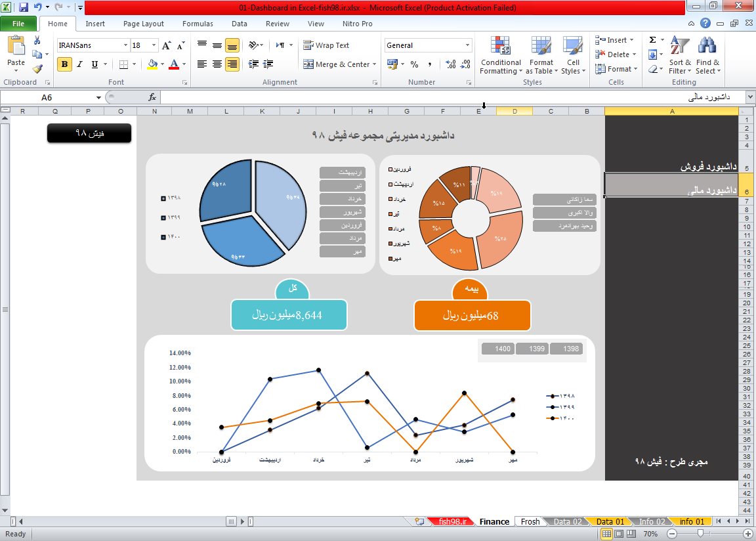This screenshot has width=756, height=541.
Task: Expand the font name dropdown IRANSans
Action: [125, 45]
